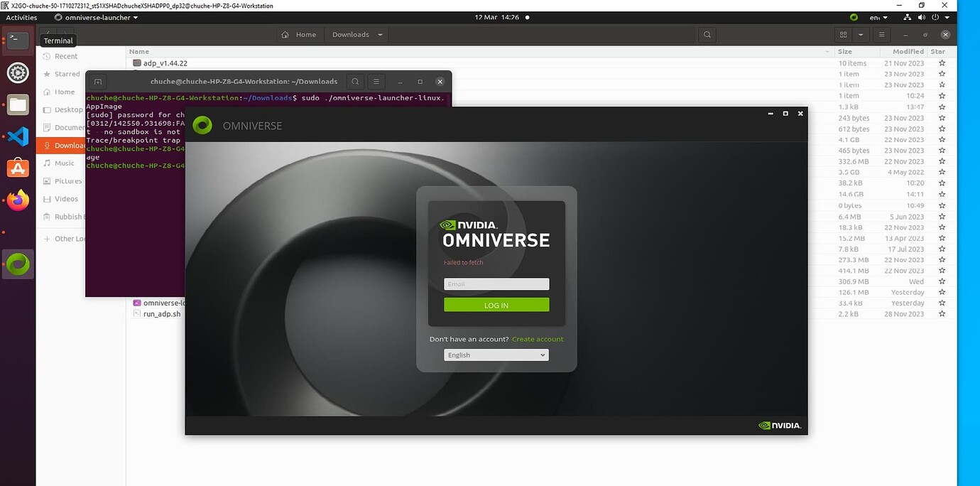980x486 pixels.
Task: Expand the Downloads path dropdown arrow
Action: (379, 34)
